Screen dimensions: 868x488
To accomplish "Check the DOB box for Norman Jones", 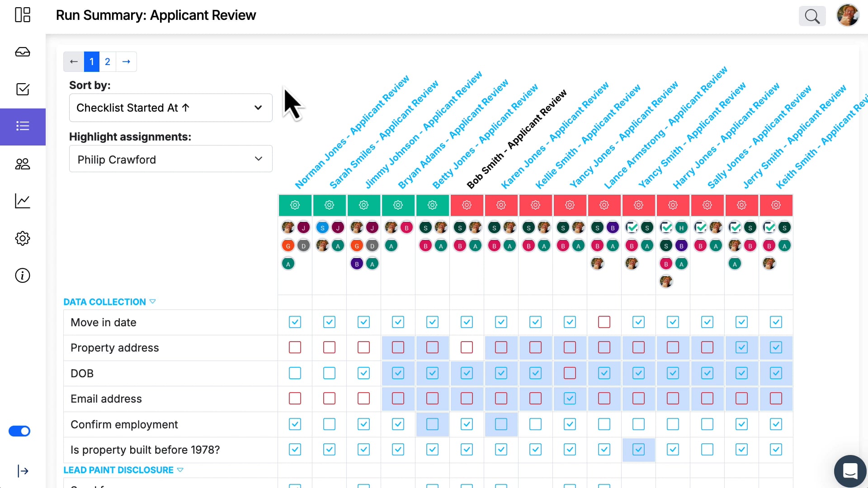I will tap(295, 373).
